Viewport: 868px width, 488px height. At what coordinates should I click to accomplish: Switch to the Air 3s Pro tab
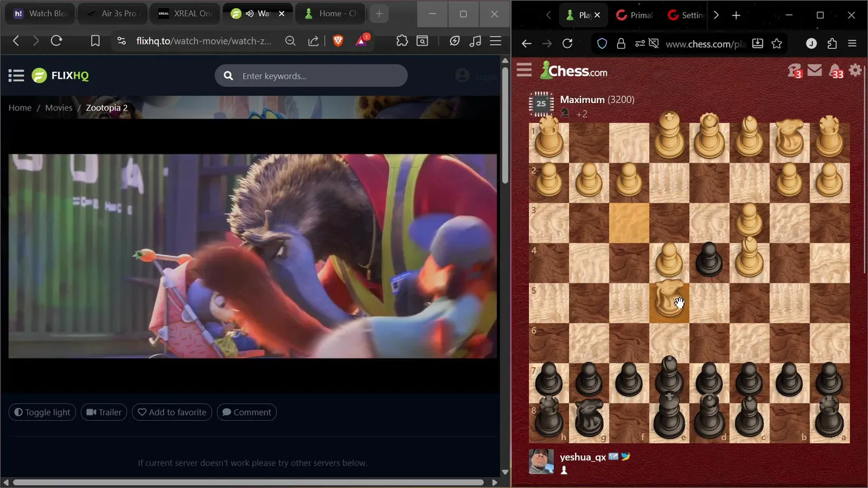click(113, 14)
